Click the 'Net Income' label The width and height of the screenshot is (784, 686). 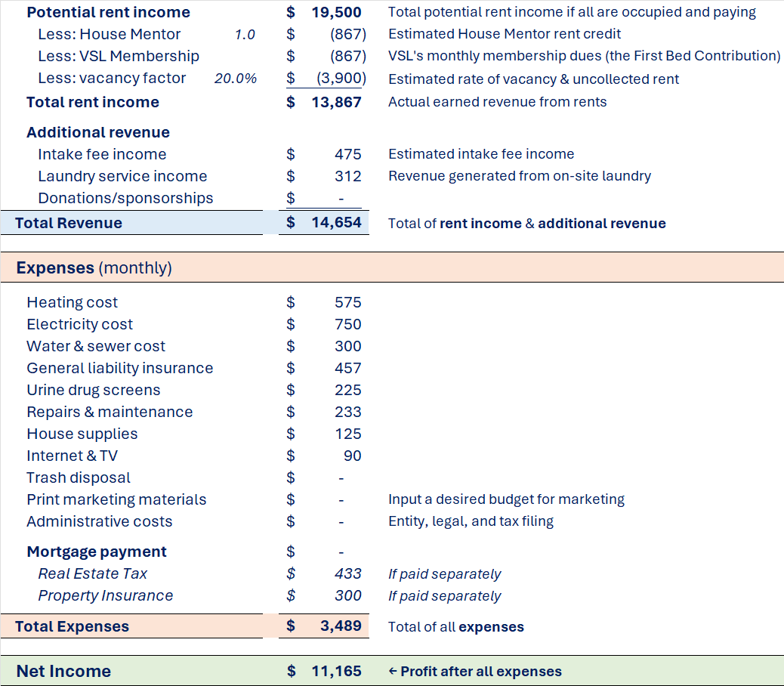(63, 671)
